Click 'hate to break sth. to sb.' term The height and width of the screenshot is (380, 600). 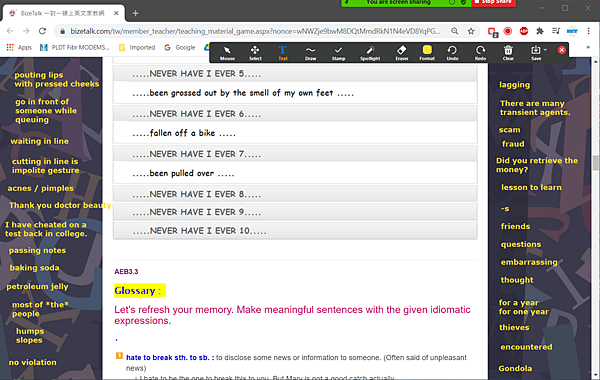[x=170, y=357]
